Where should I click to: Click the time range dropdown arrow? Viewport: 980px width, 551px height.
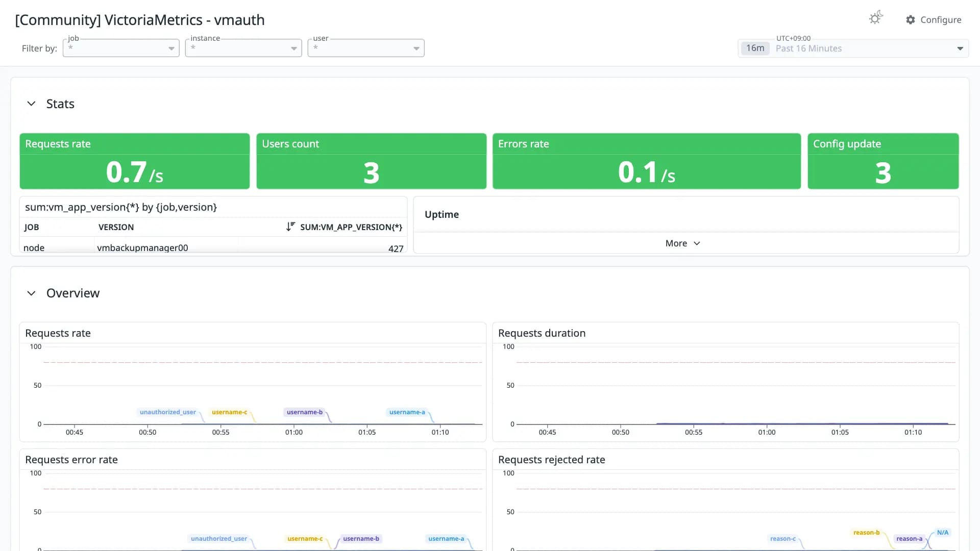(960, 48)
